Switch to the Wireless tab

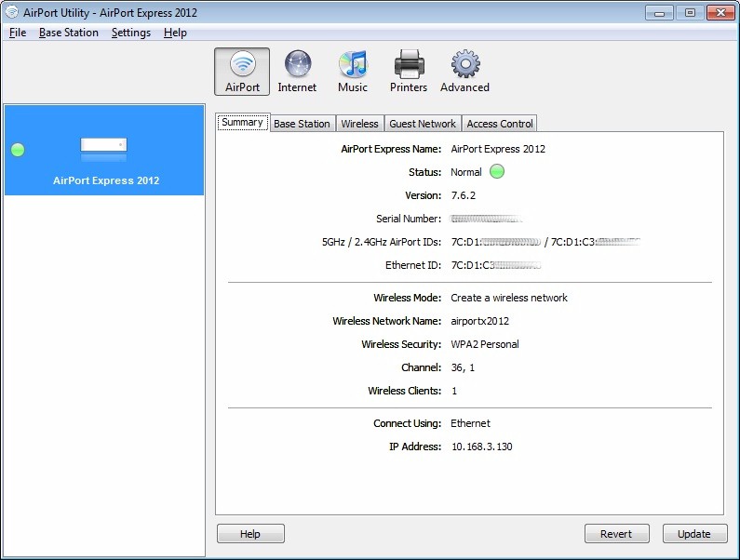coord(359,124)
